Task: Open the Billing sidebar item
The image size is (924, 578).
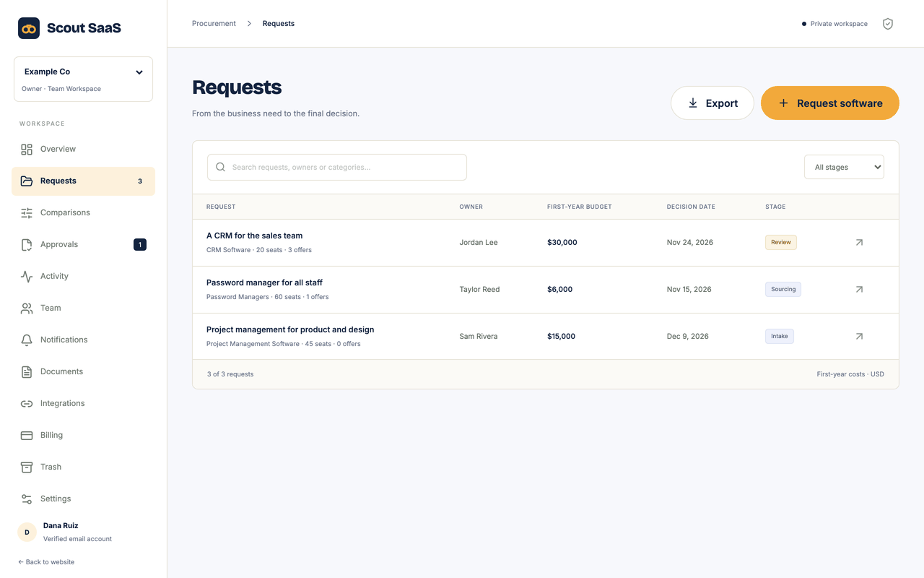Action: point(83,436)
